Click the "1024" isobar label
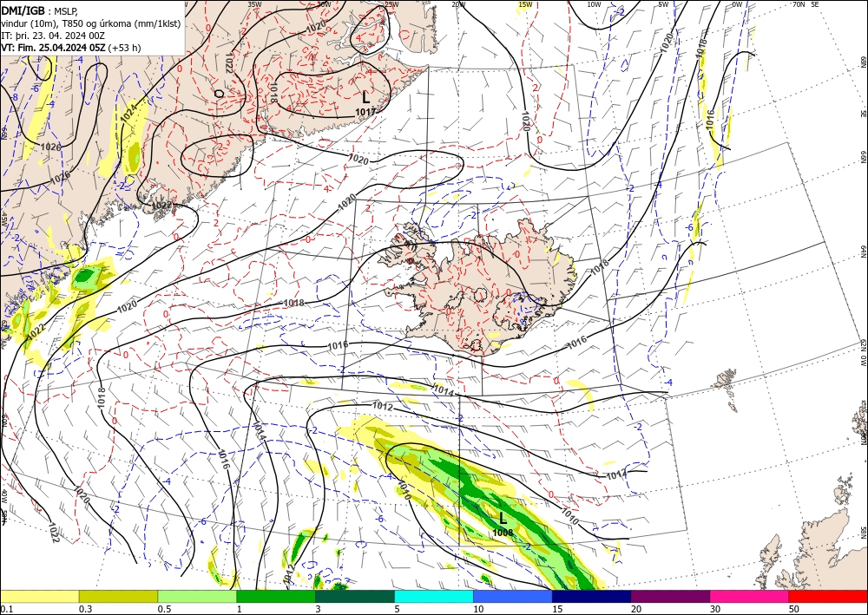 click(x=129, y=113)
